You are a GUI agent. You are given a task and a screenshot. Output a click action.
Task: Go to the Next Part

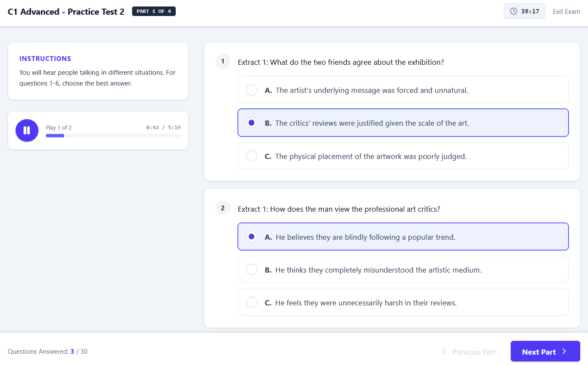click(545, 352)
